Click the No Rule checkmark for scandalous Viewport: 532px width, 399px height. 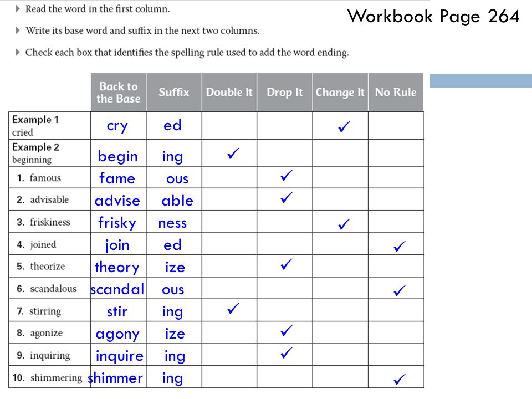click(400, 290)
